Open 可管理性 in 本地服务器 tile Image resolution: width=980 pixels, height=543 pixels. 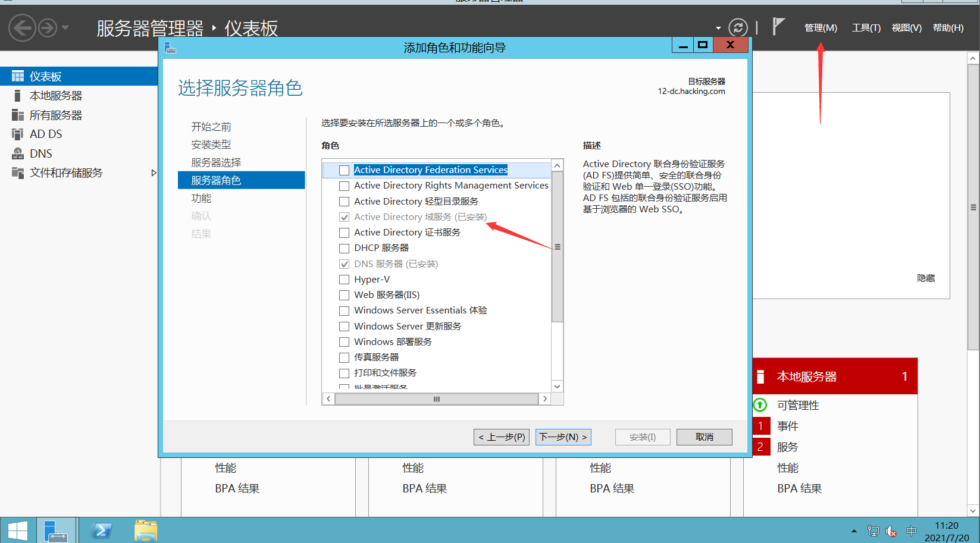798,405
